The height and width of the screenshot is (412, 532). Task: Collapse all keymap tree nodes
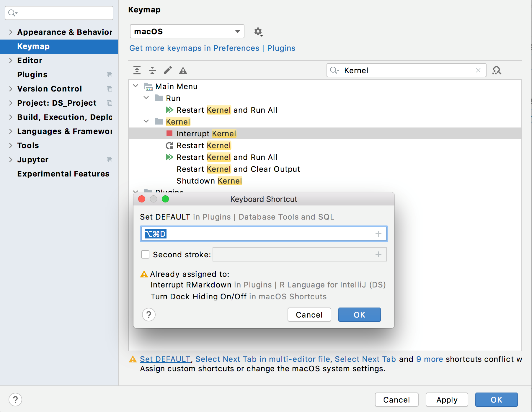[152, 70]
